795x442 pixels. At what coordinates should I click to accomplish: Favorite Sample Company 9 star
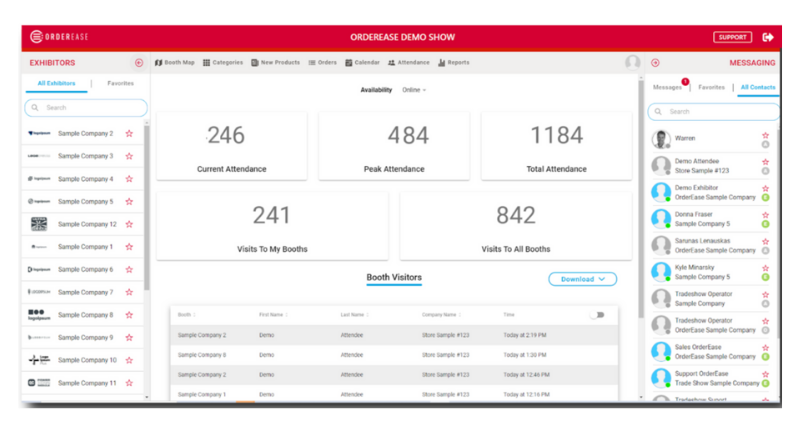[x=129, y=338]
